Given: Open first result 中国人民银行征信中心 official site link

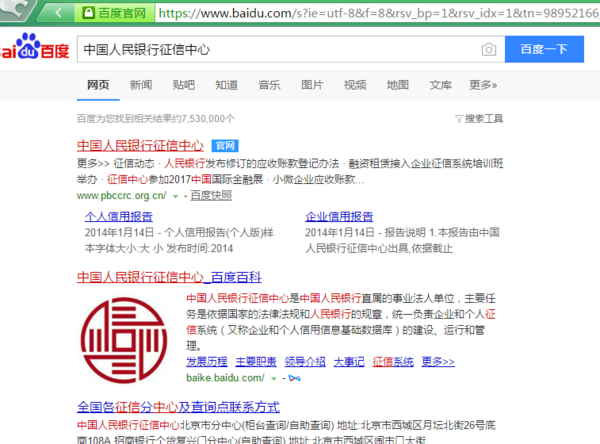Looking at the screenshot, I should (x=140, y=146).
